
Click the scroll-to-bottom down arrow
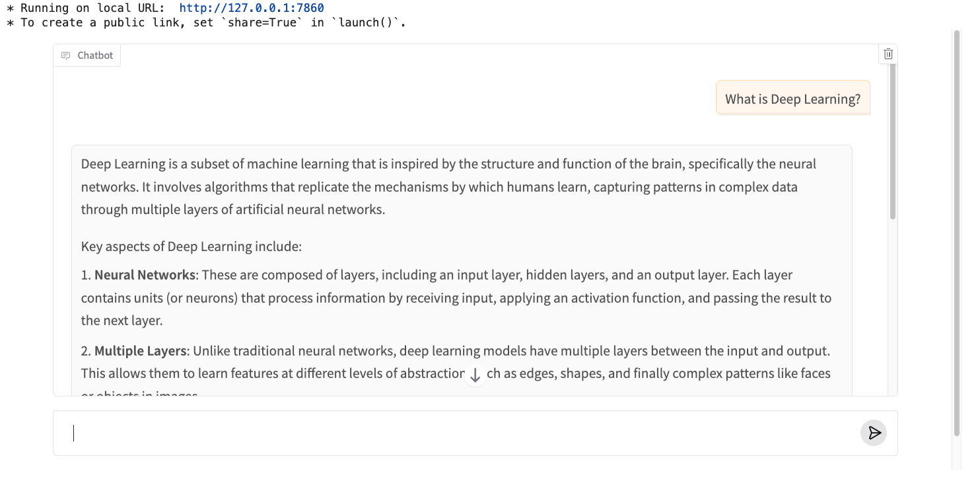pos(475,375)
